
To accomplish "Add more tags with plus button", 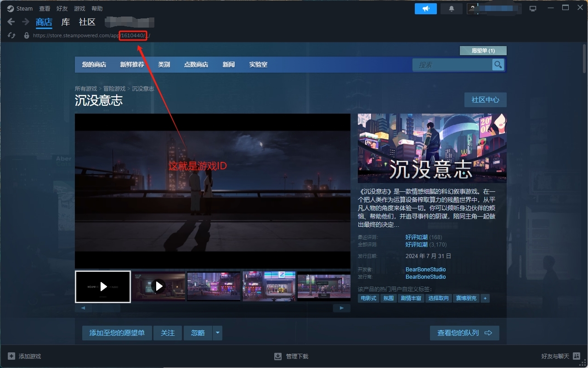I will coord(485,298).
